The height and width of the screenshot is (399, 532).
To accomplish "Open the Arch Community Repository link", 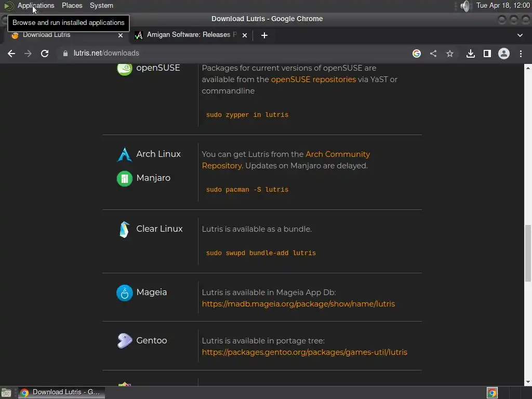I will (x=286, y=160).
